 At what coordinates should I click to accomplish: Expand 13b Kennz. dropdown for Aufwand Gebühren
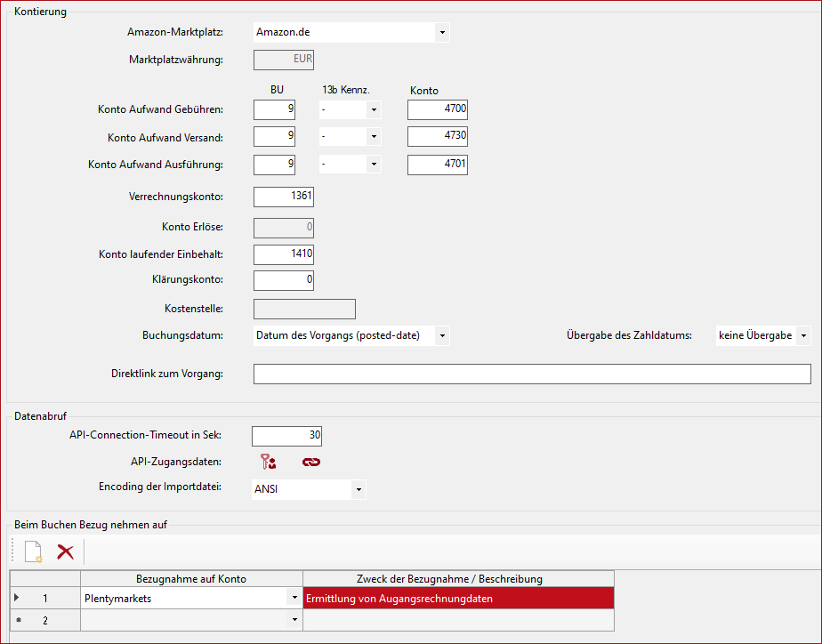374,110
